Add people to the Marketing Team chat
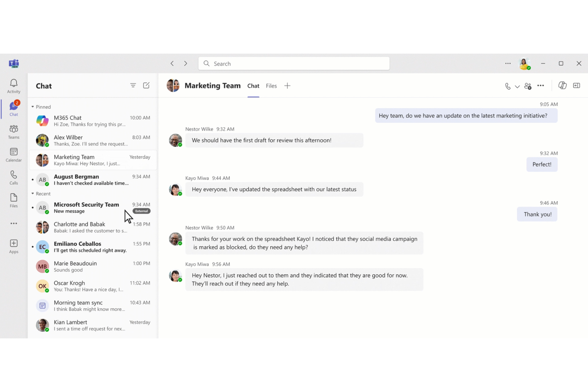The width and height of the screenshot is (588, 392). tap(528, 86)
